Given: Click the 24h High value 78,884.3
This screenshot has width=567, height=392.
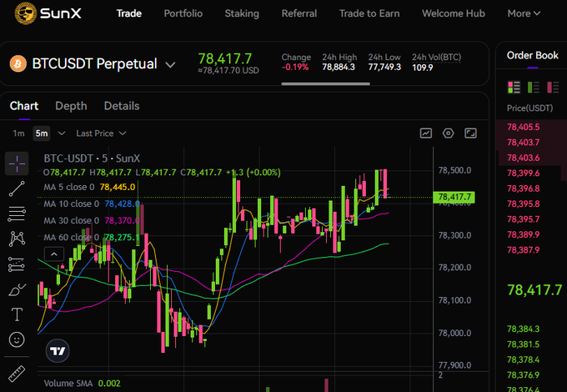Looking at the screenshot, I should 339,68.
